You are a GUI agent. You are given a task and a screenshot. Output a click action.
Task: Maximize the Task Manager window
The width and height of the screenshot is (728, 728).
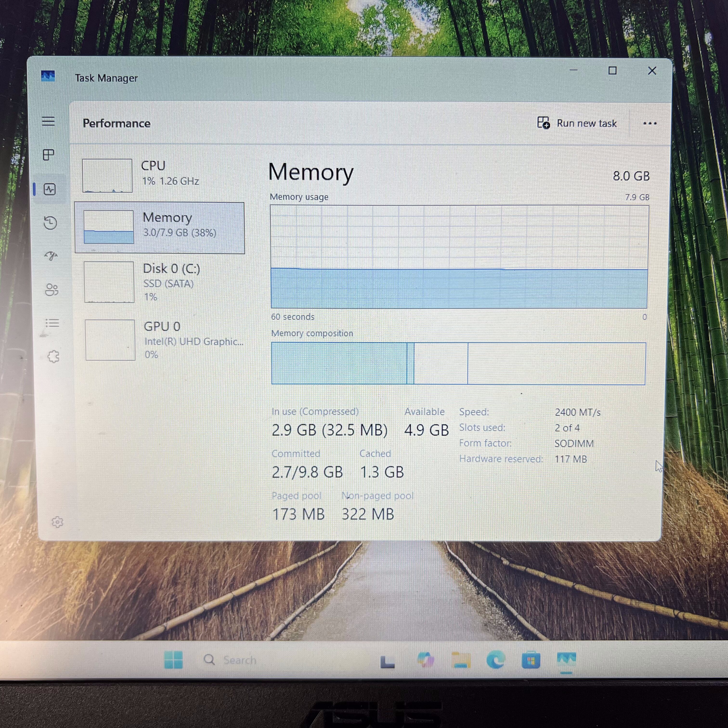click(613, 71)
